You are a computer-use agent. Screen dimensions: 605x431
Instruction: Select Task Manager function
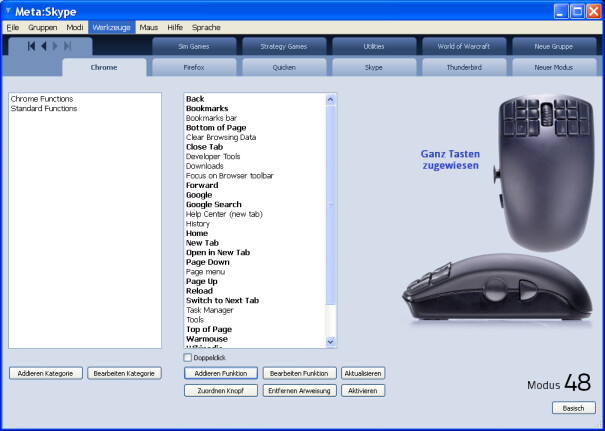210,310
